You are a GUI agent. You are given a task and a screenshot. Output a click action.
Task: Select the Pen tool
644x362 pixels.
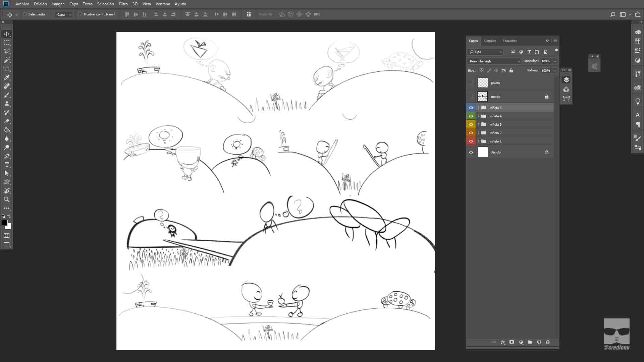pyautogui.click(x=7, y=156)
